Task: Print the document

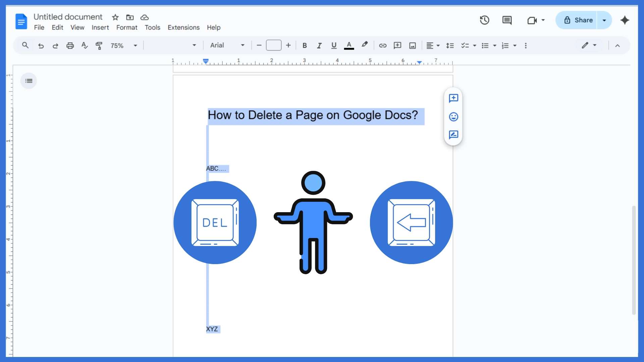Action: pyautogui.click(x=70, y=46)
